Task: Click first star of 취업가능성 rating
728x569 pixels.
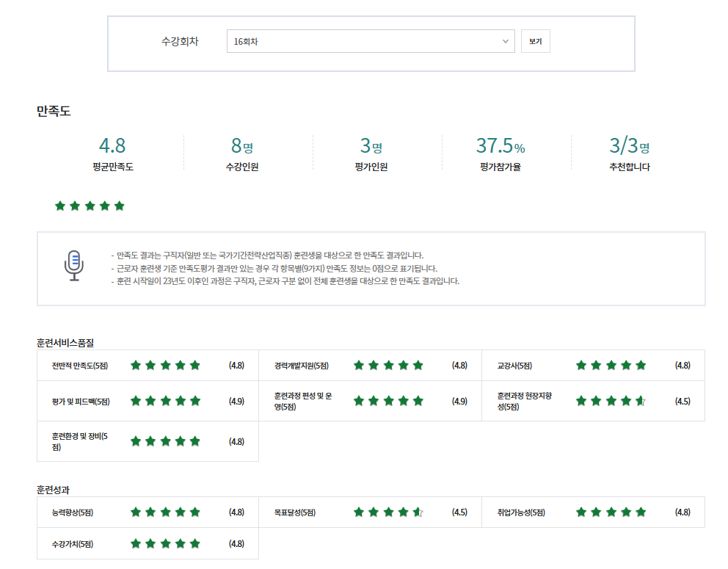Action: 581,512
